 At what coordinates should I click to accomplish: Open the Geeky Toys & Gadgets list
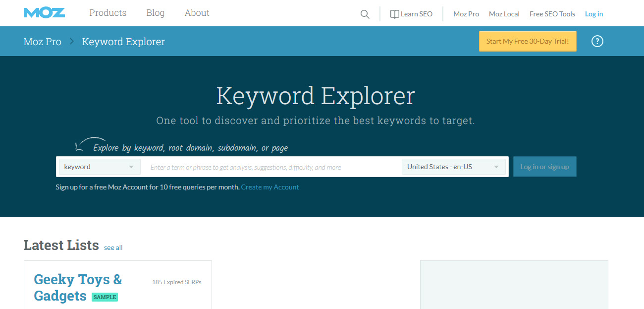click(78, 287)
